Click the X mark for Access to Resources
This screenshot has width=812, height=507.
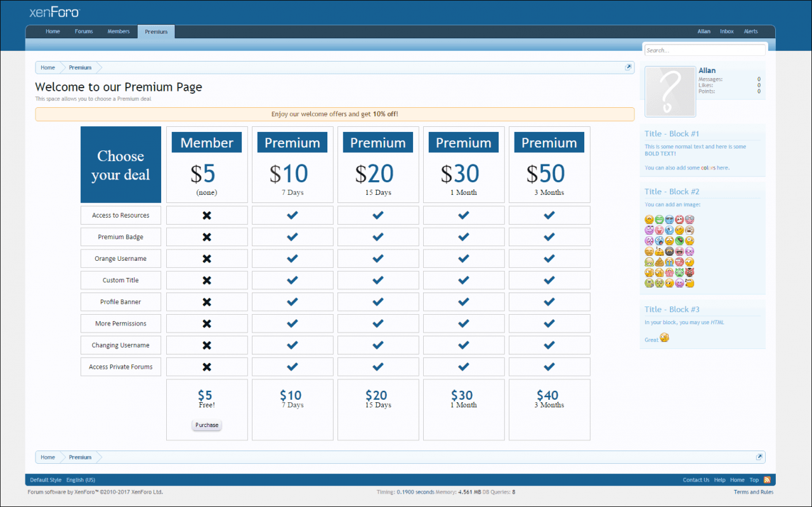coord(207,215)
